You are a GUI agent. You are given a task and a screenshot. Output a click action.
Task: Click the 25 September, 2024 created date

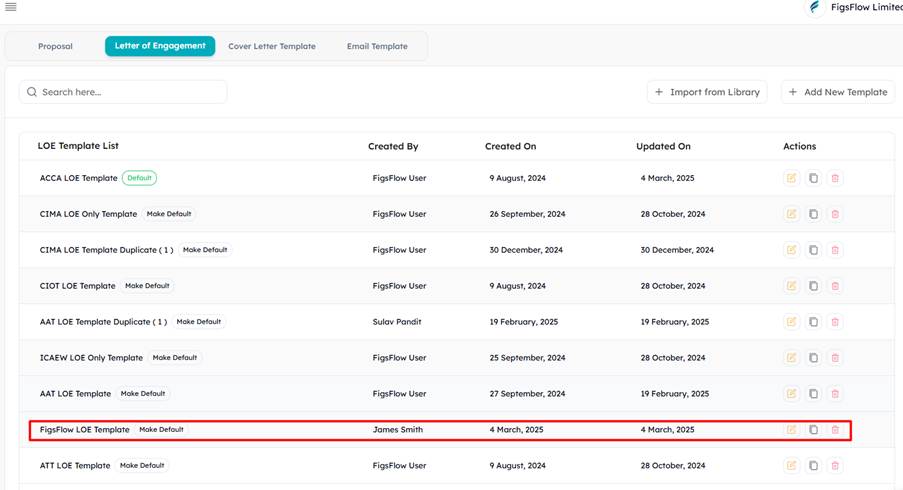[x=528, y=358]
